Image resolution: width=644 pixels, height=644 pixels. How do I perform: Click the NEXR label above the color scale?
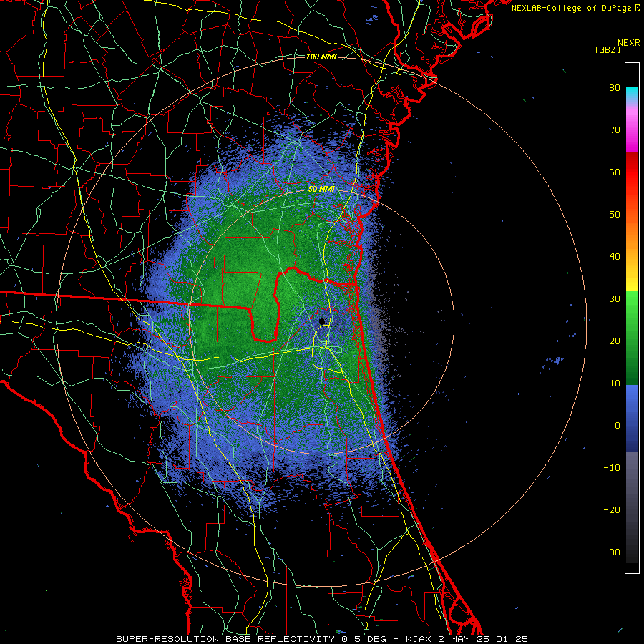click(x=628, y=43)
